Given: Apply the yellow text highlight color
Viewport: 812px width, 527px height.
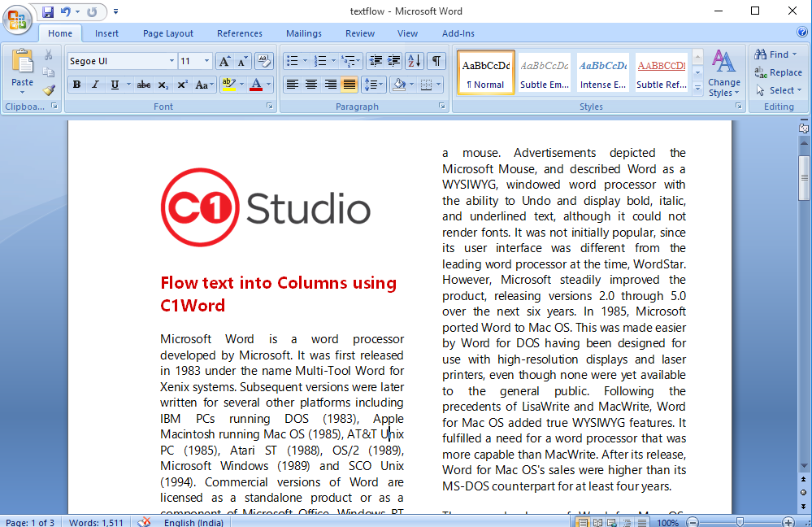Looking at the screenshot, I should [x=228, y=85].
